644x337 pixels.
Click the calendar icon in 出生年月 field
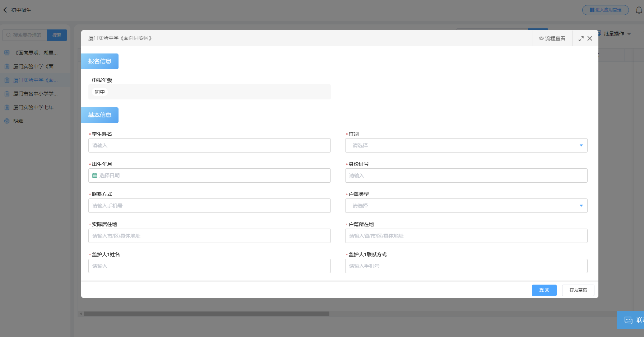pos(95,175)
